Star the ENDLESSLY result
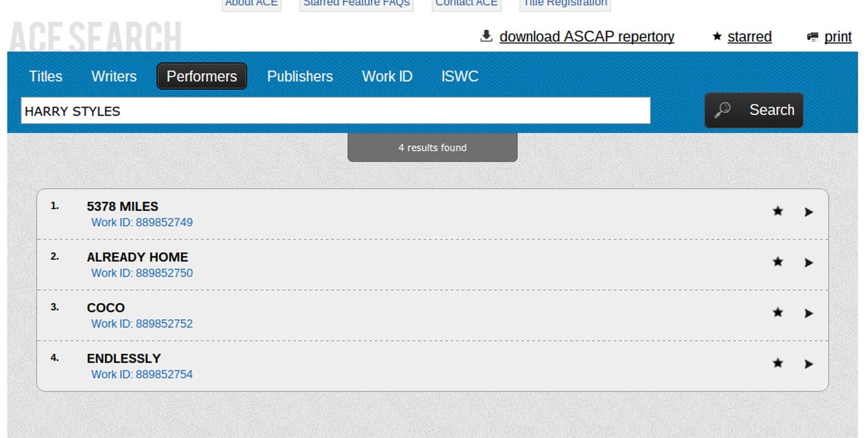Image resolution: width=868 pixels, height=438 pixels. [x=778, y=363]
